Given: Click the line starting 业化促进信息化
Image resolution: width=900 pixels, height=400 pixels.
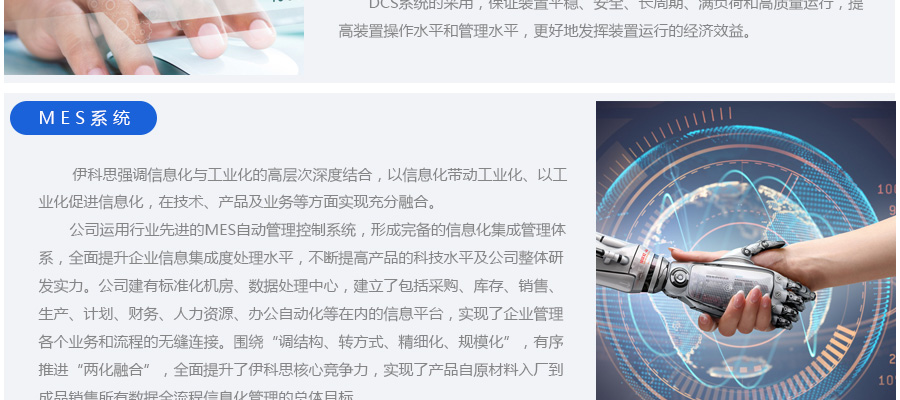Looking at the screenshot, I should click(238, 202).
